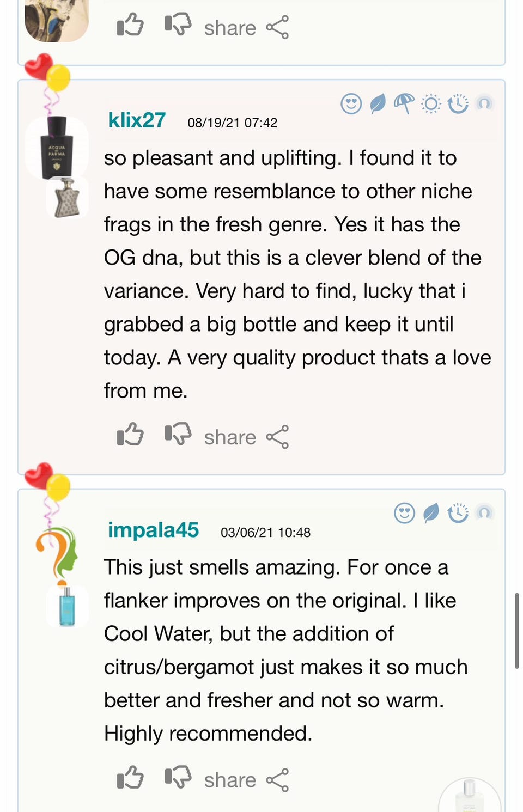Click thumbs down on the topmost partial review
This screenshot has height=812, width=523.
tap(178, 25)
